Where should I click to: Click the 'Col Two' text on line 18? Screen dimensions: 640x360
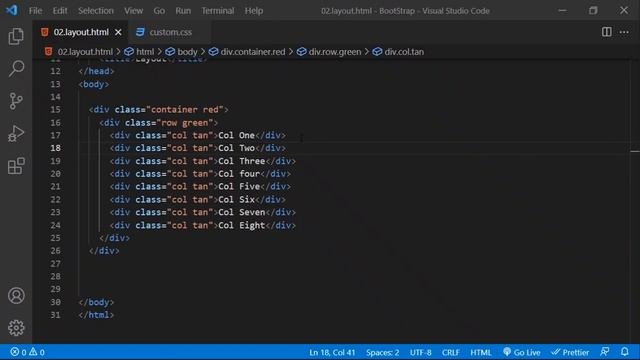click(x=236, y=148)
